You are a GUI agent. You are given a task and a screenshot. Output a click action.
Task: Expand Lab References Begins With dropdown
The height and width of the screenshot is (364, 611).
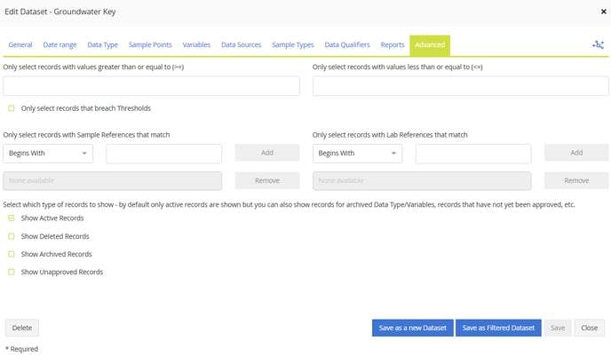(x=357, y=153)
